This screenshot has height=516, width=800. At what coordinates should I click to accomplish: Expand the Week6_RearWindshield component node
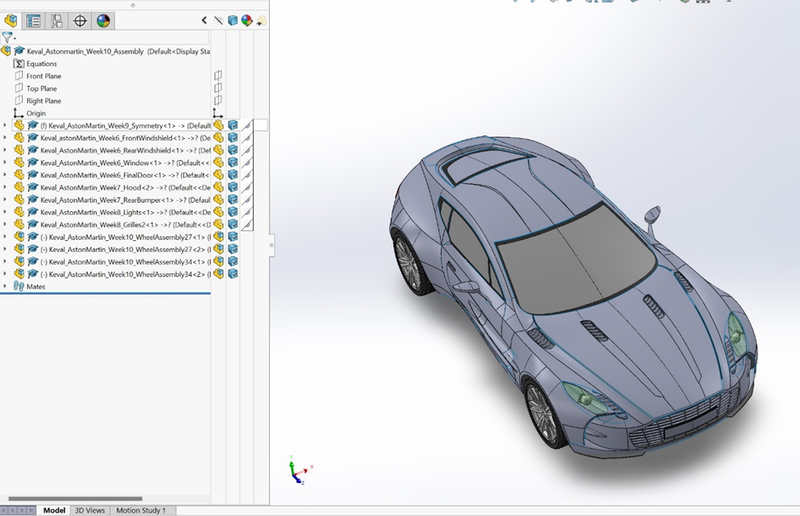5,150
